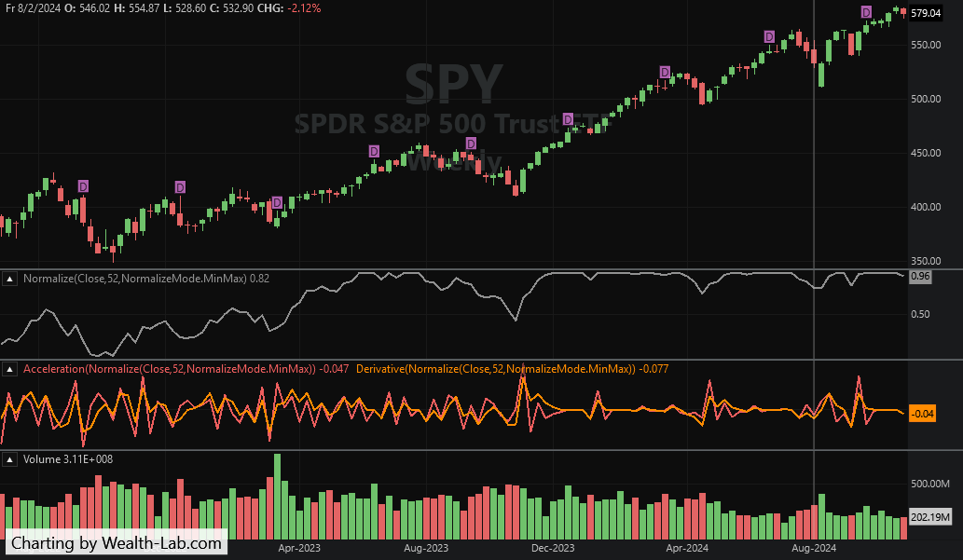This screenshot has width=963, height=560.
Task: Select the orange Derivative indicator label
Action: [496, 369]
